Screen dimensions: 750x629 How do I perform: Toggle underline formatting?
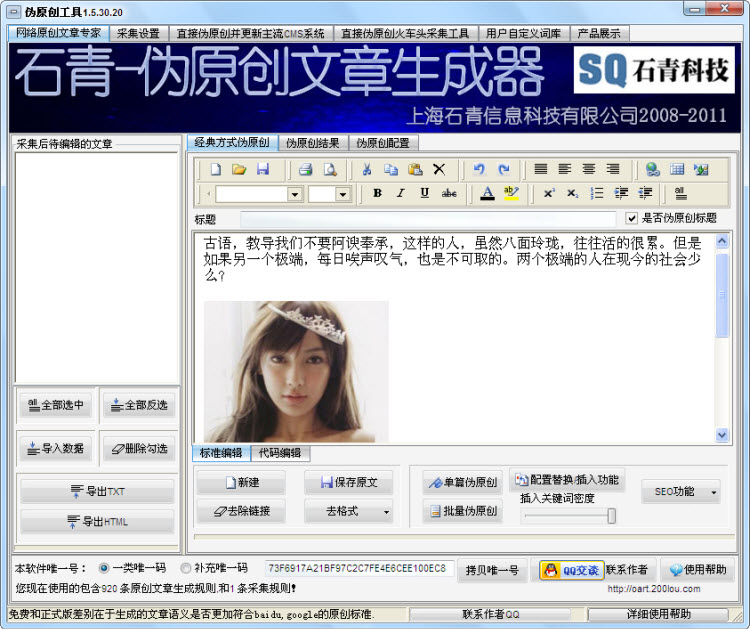[x=424, y=193]
